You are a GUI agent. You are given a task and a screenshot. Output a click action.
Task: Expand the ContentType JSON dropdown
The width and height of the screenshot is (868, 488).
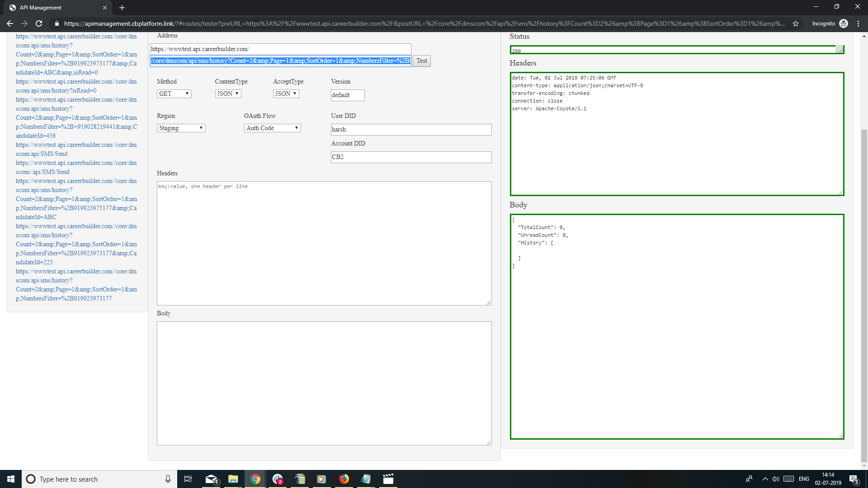point(228,94)
